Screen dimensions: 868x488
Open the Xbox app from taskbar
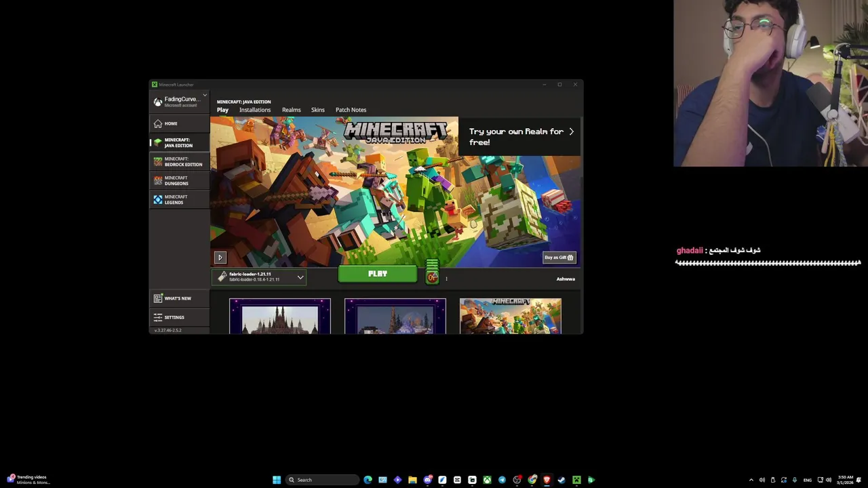(487, 480)
